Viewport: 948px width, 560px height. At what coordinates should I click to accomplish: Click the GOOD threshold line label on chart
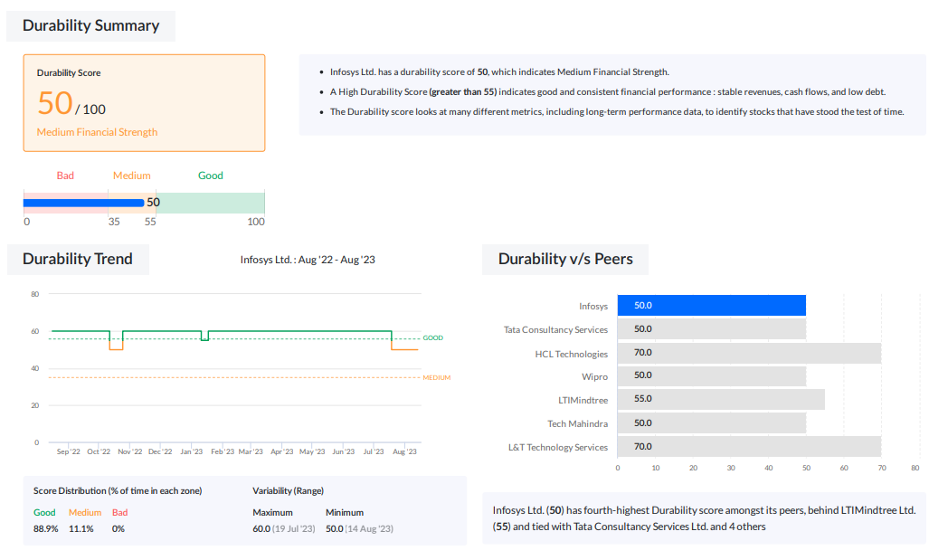pos(433,338)
